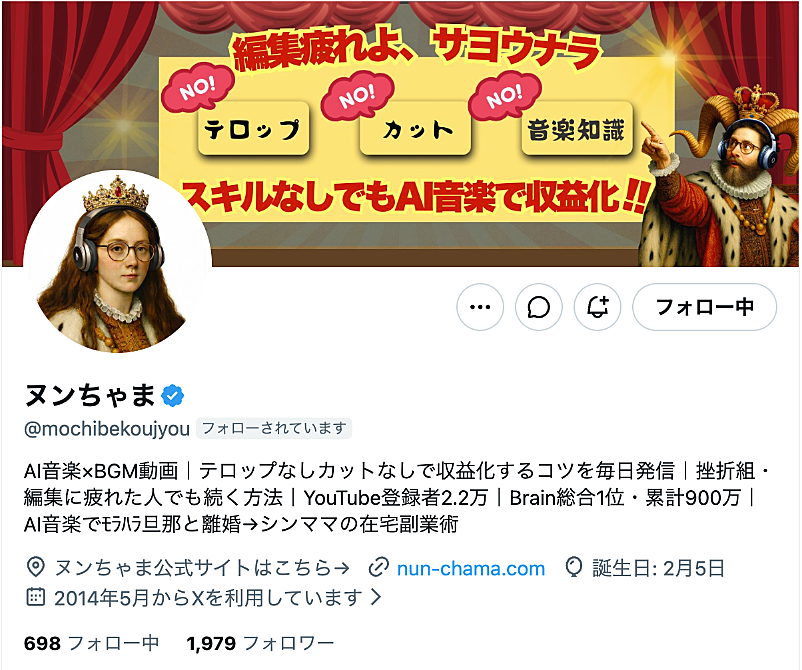The width and height of the screenshot is (802, 670).
Task: Open the three-dot more options menu
Action: click(x=480, y=307)
